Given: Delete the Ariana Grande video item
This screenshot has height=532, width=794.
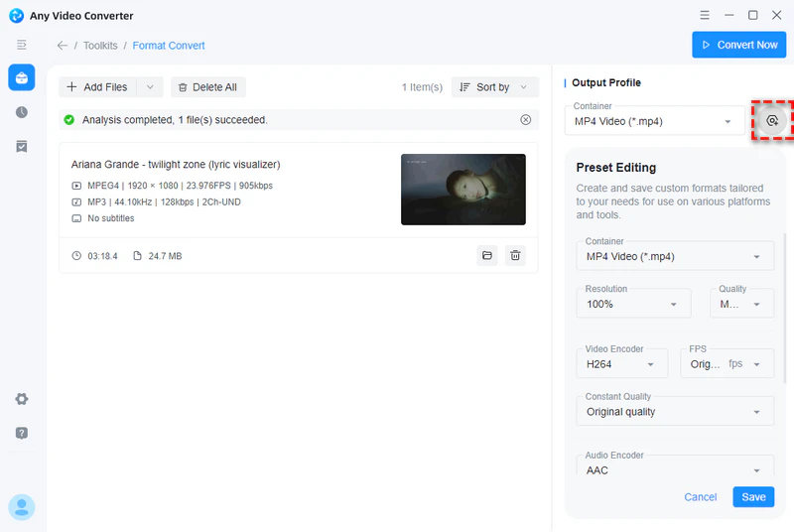Looking at the screenshot, I should pyautogui.click(x=515, y=256).
